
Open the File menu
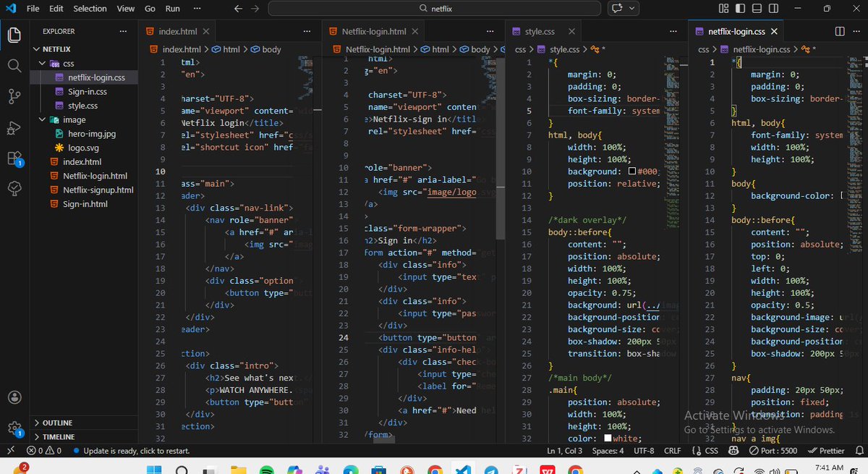pyautogui.click(x=33, y=9)
